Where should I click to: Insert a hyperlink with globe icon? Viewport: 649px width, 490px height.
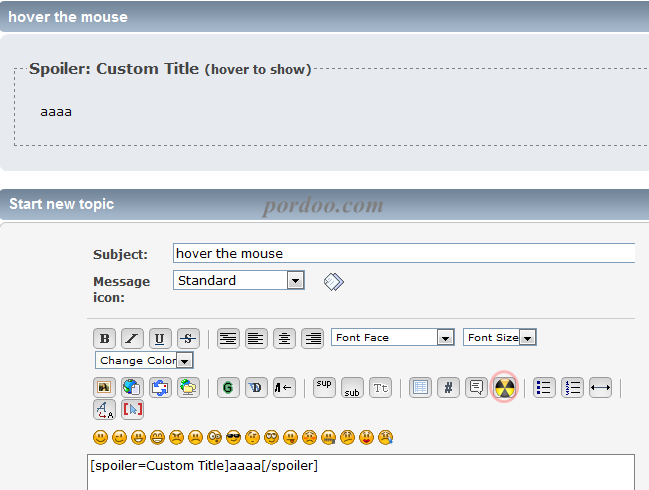pos(132,388)
